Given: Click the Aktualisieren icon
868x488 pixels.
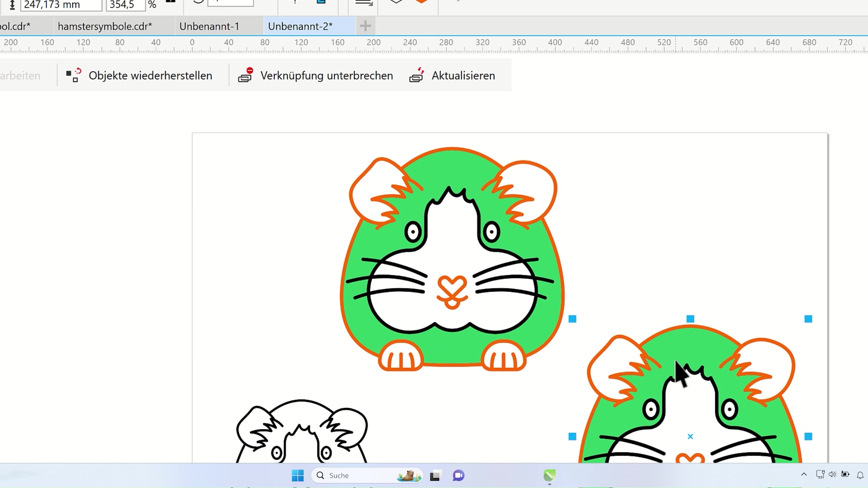Looking at the screenshot, I should pyautogui.click(x=416, y=75).
